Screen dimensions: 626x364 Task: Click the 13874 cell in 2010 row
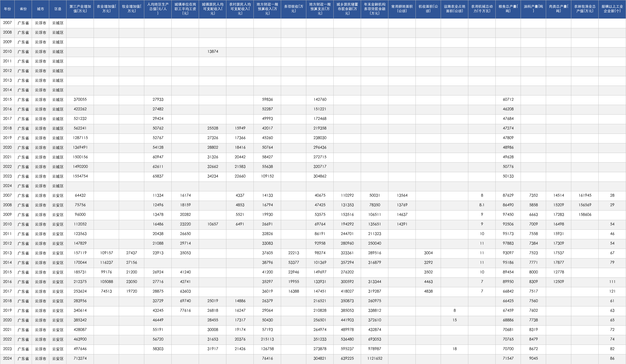213,52
